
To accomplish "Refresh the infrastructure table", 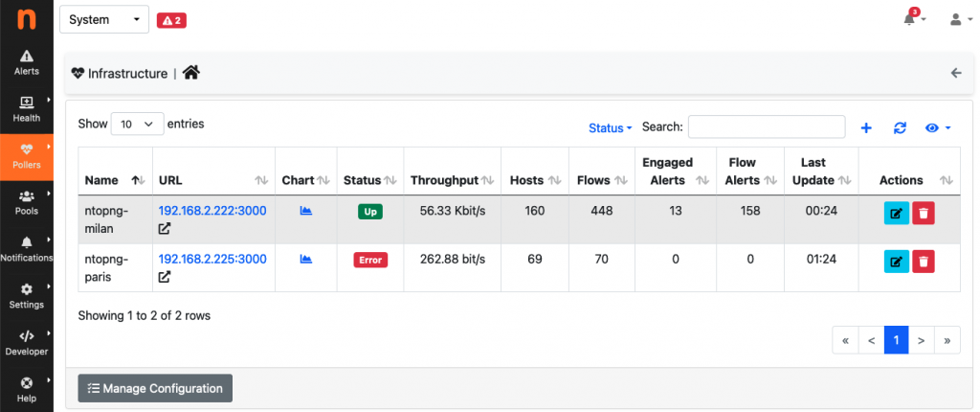I will tap(900, 127).
